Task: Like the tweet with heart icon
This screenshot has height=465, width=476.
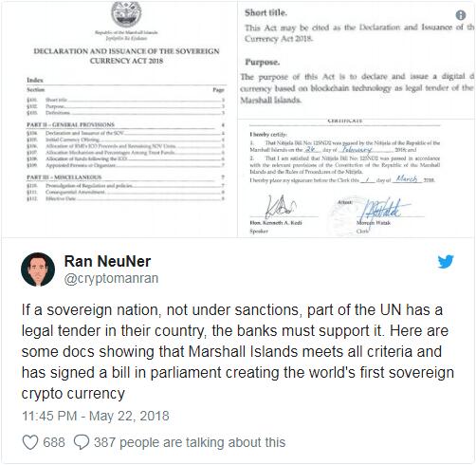Action: click(30, 442)
